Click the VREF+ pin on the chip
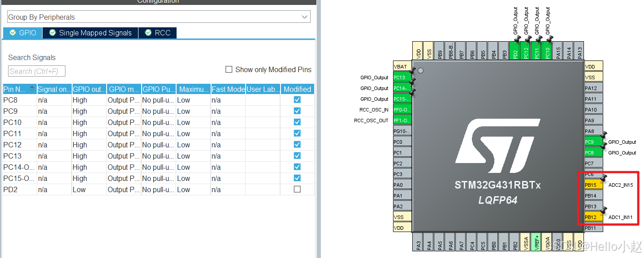This screenshot has height=258, width=644. click(x=536, y=242)
